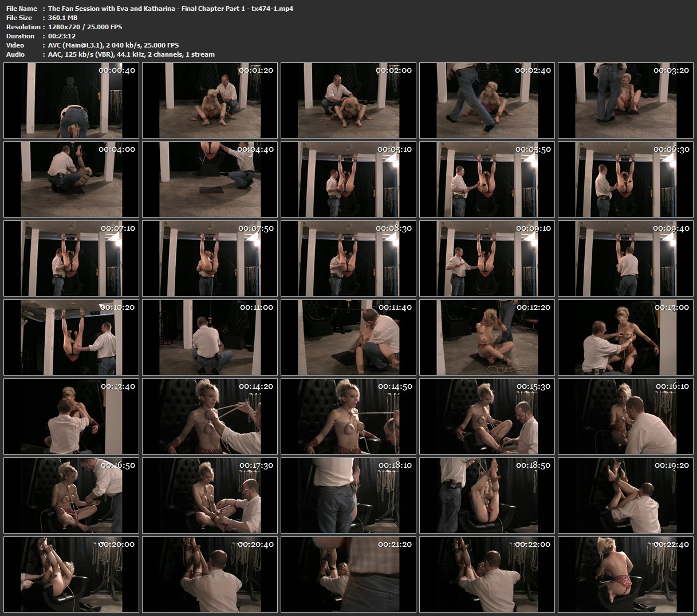Viewport: 697px width, 616px height.
Task: Click the frame stamped 00:09:10
Action: click(487, 259)
